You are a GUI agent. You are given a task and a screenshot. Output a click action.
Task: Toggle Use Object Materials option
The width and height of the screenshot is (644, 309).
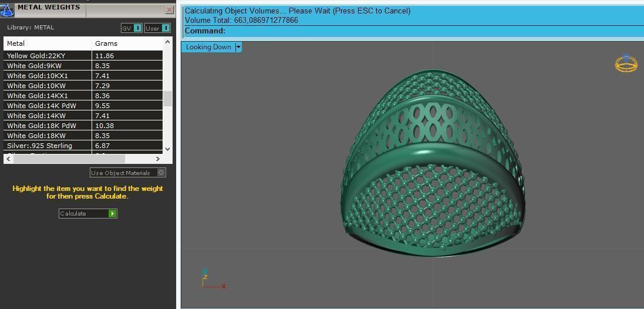(128, 173)
